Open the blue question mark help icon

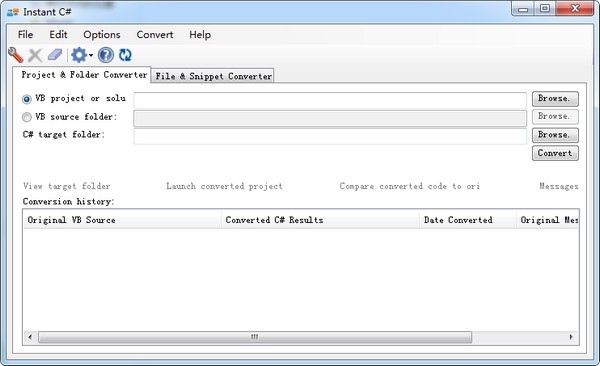[106, 55]
